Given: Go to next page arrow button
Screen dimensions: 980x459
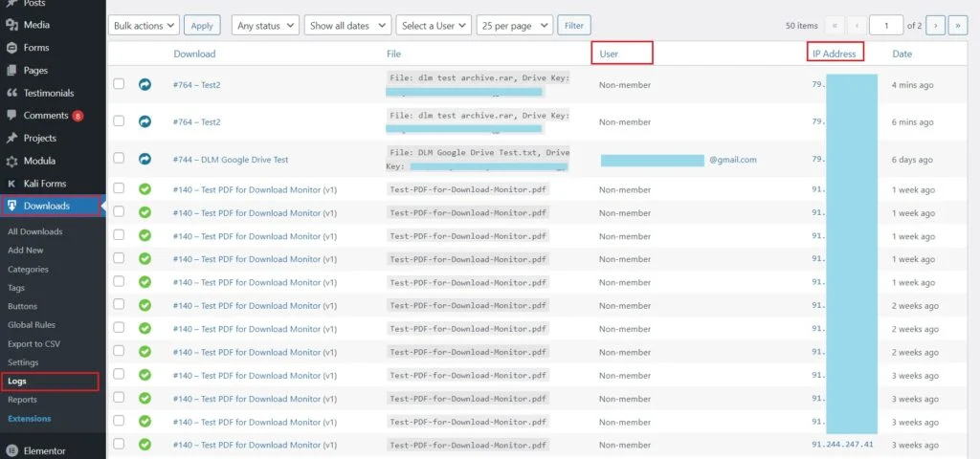Looking at the screenshot, I should (x=936, y=25).
